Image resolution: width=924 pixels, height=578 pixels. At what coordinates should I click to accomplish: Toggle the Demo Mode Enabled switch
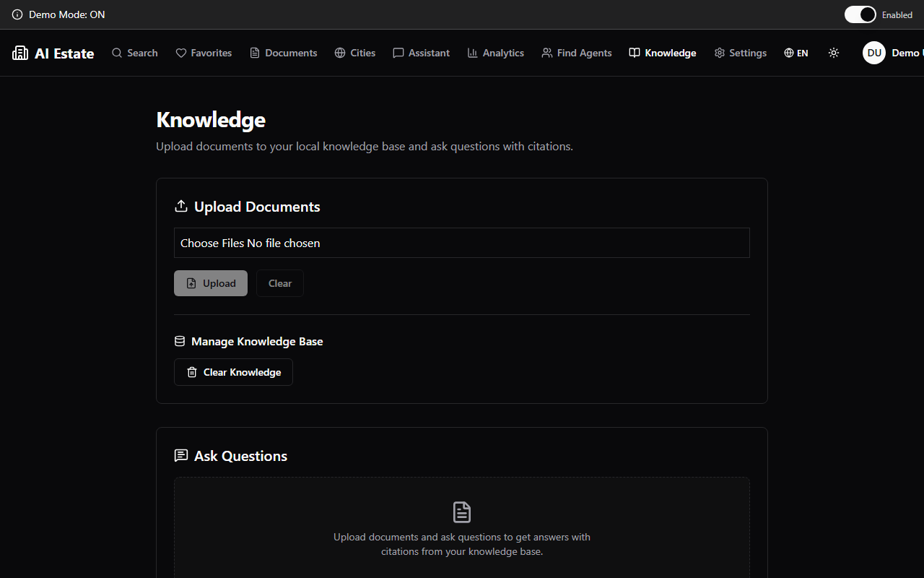tap(860, 14)
